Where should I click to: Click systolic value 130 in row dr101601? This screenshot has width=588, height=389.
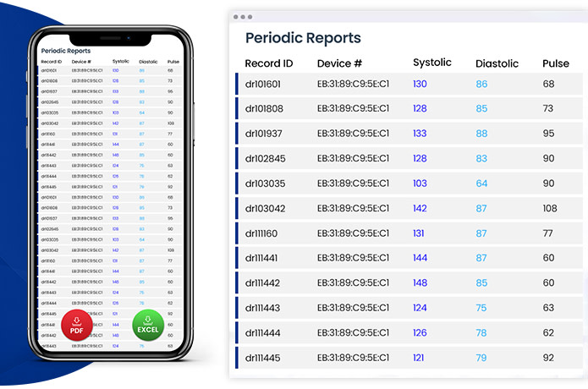pos(420,84)
